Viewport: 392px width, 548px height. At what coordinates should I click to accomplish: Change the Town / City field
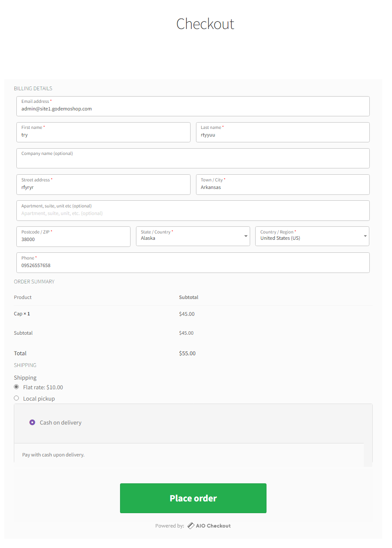(x=283, y=185)
